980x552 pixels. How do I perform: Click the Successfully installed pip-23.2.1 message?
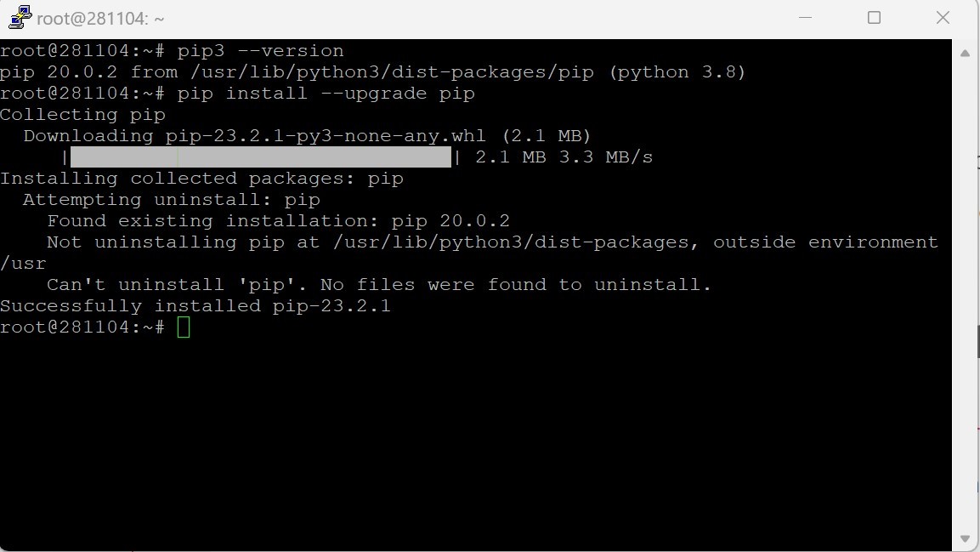pos(195,305)
